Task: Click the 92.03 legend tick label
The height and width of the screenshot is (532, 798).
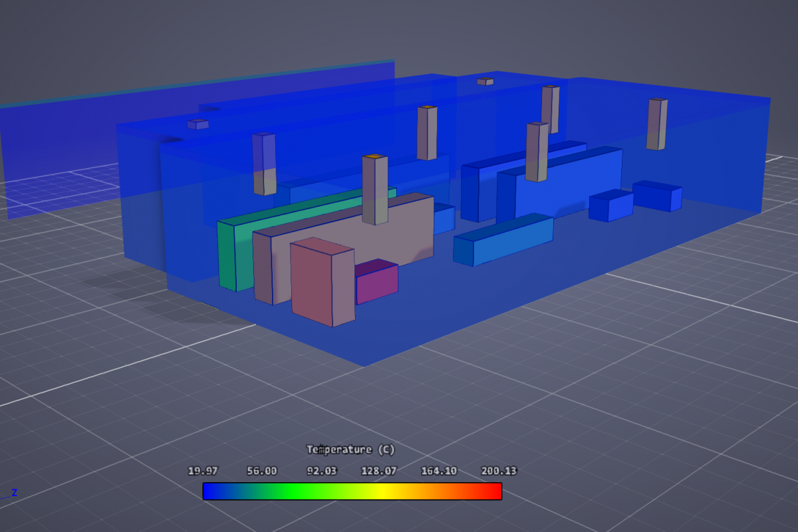Action: point(321,471)
